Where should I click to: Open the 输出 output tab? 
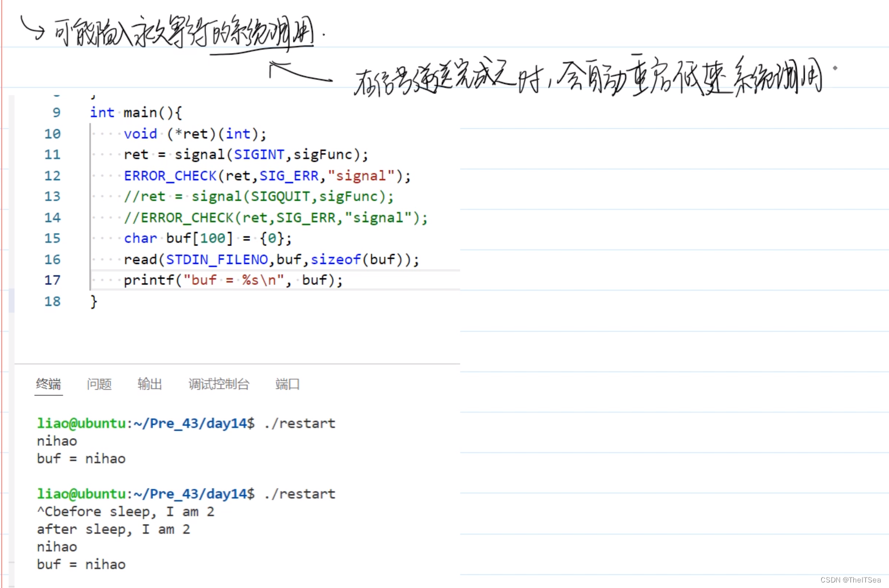coord(149,384)
